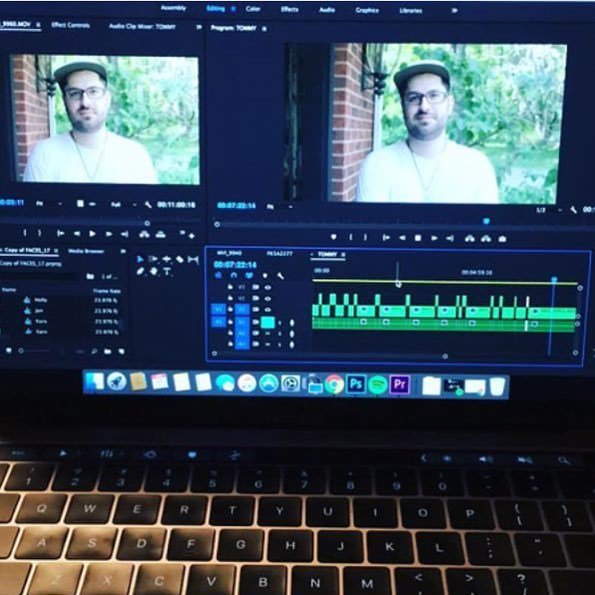Stop playback in Program monitor
The height and width of the screenshot is (595, 595).
pos(418,238)
